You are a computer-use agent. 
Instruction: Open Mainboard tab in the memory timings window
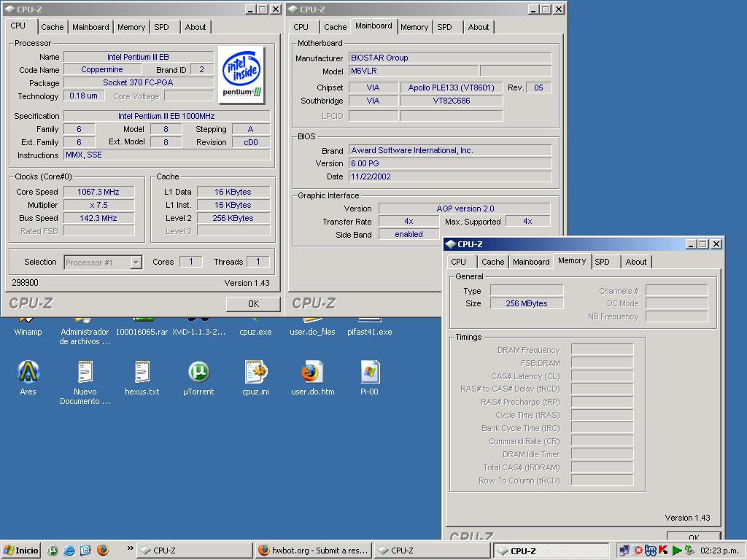(x=531, y=262)
